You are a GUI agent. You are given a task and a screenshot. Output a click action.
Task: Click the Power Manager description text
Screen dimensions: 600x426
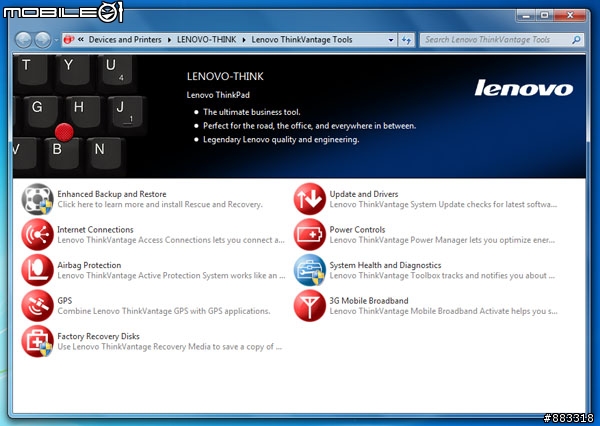[x=442, y=240]
